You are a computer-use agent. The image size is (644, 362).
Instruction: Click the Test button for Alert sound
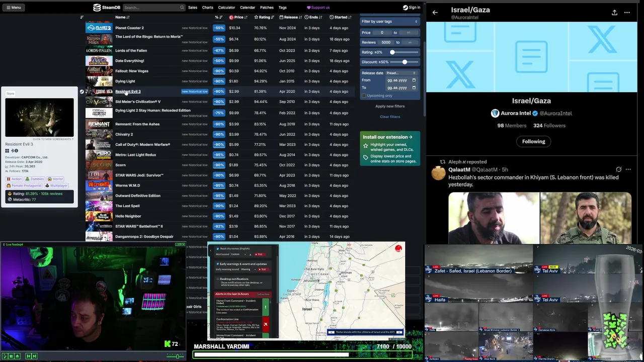click(259, 254)
